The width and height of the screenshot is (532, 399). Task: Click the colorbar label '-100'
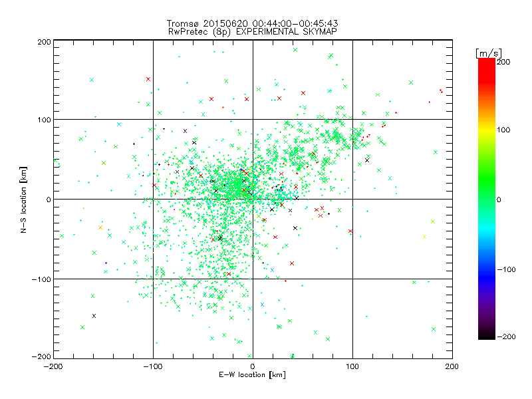[x=507, y=270]
